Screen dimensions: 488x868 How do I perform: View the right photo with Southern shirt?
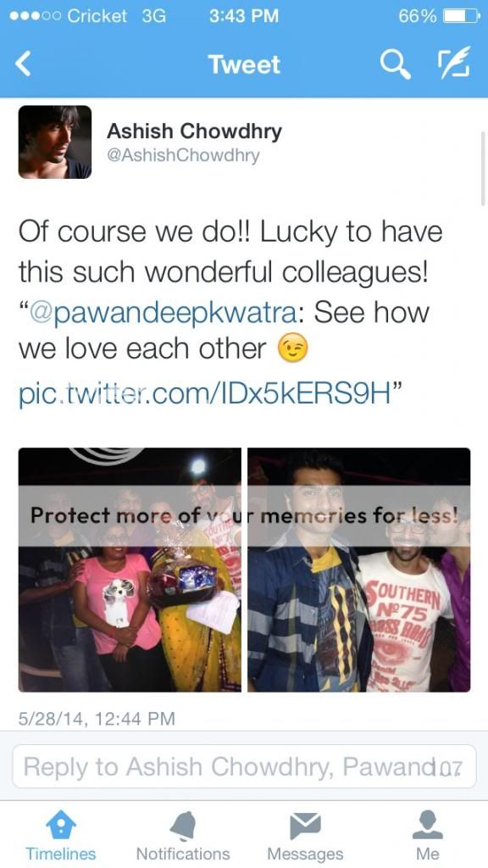[x=359, y=570]
